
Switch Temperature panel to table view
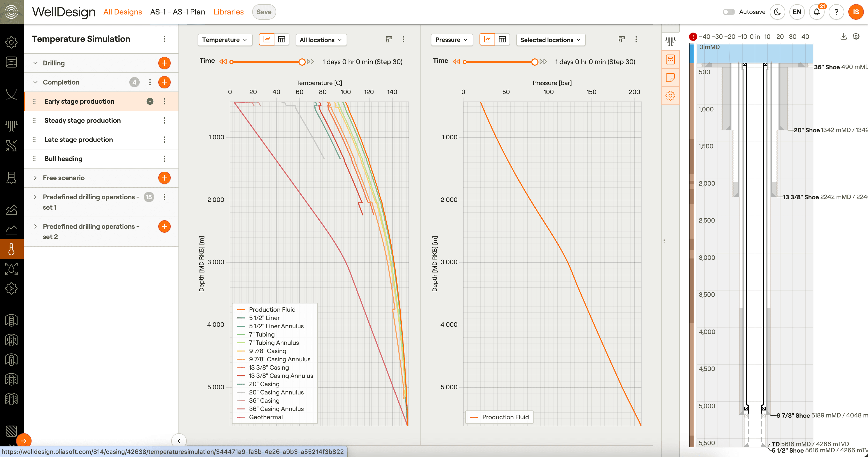(x=282, y=39)
